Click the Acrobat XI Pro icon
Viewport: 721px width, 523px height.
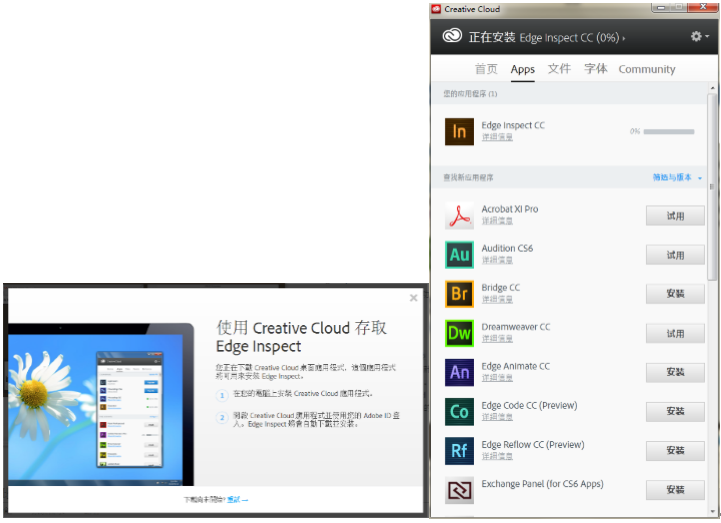459,215
